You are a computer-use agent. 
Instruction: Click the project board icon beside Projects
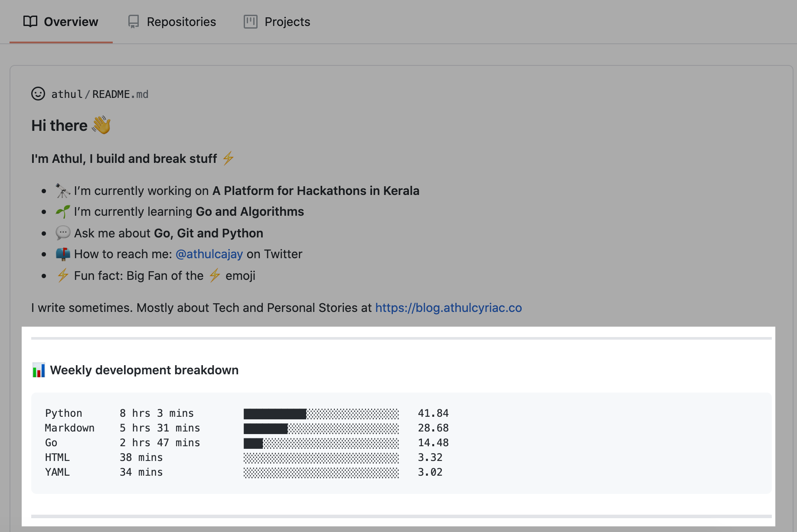(250, 21)
